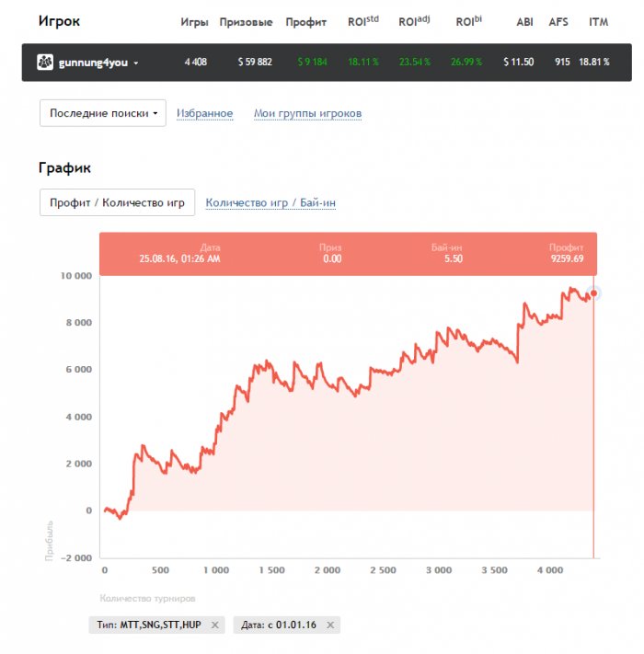
Task: Open the Избранное link
Action: (204, 113)
